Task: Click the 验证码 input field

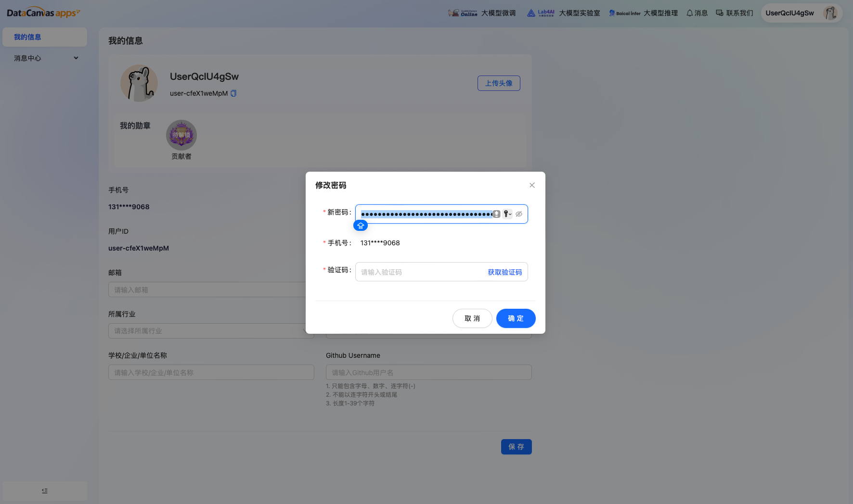Action: point(419,272)
